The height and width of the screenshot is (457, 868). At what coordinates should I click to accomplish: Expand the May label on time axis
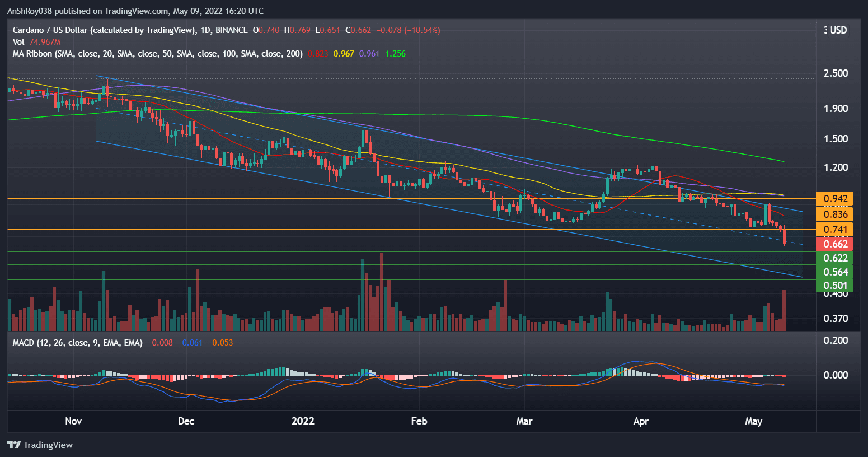point(754,421)
